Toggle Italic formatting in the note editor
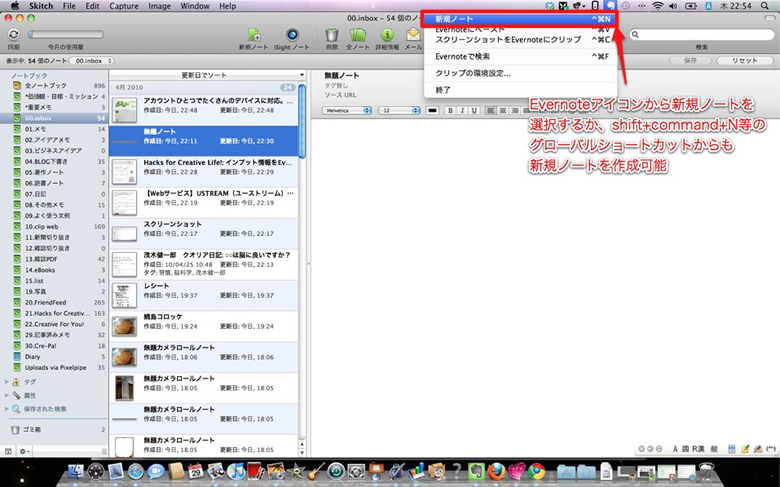The image size is (780, 487). click(x=462, y=110)
